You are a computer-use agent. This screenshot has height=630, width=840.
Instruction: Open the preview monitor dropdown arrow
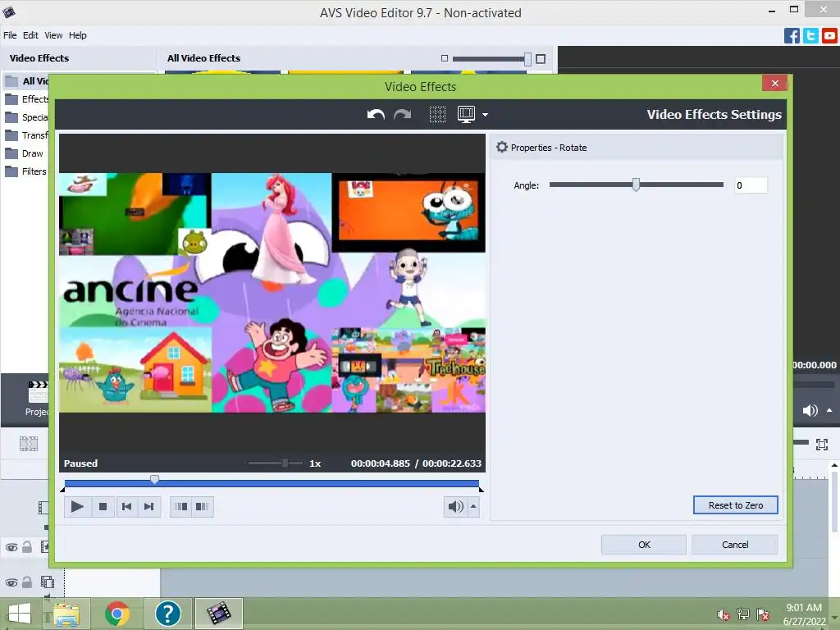(486, 115)
